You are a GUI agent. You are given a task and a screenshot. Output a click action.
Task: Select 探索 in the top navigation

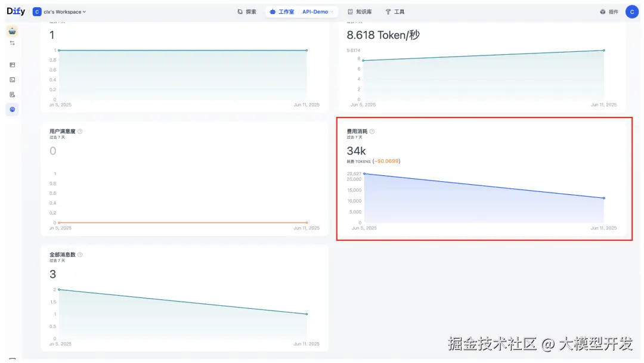[250, 11]
